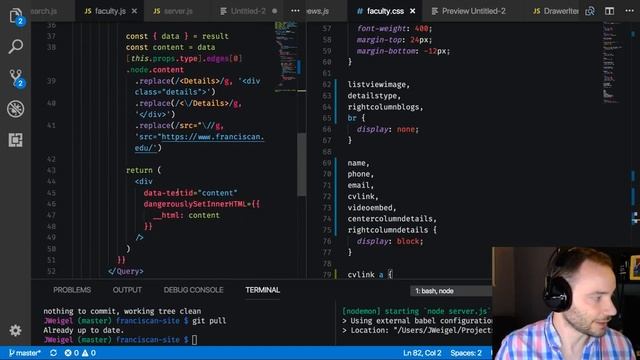The width and height of the screenshot is (640, 360).
Task: Open changes compare icon in right editor
Action: point(589,11)
